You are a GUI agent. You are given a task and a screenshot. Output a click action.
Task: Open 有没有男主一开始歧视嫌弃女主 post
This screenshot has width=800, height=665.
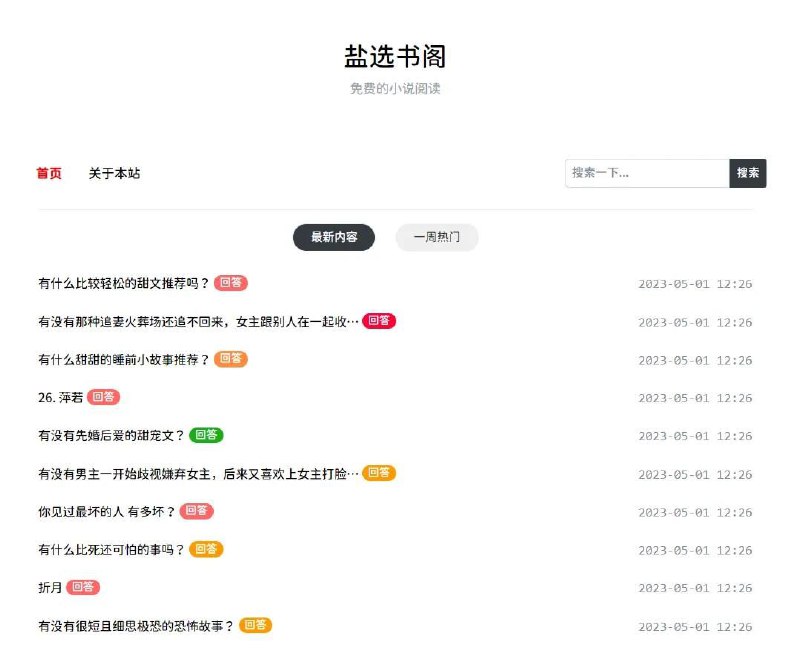[198, 474]
